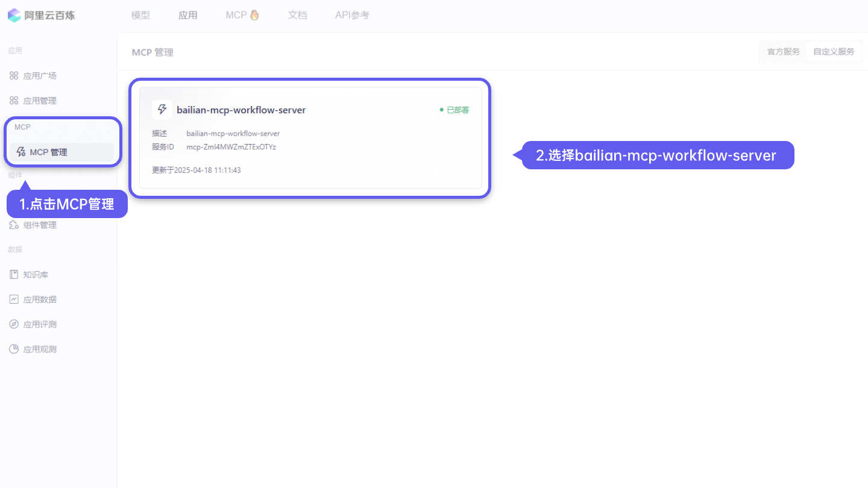Open 应用管理 from the sidebar
The width and height of the screenshot is (868, 488).
[x=14, y=100]
